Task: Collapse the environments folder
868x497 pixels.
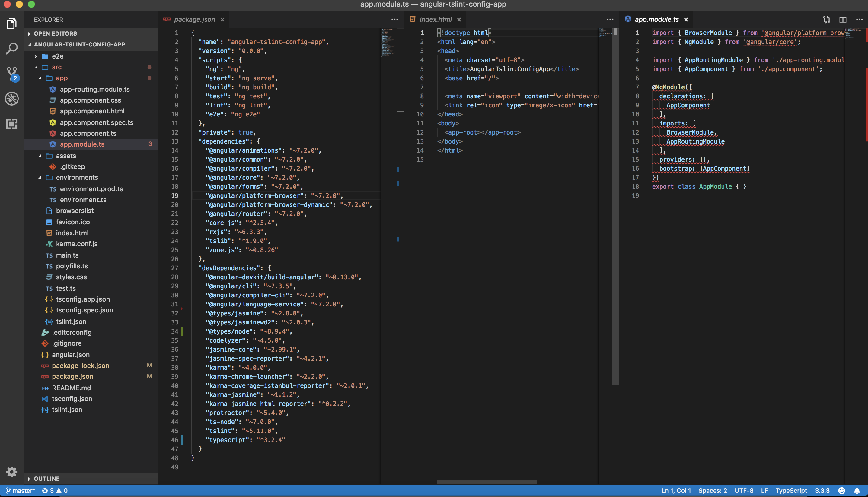Action: [x=77, y=178]
